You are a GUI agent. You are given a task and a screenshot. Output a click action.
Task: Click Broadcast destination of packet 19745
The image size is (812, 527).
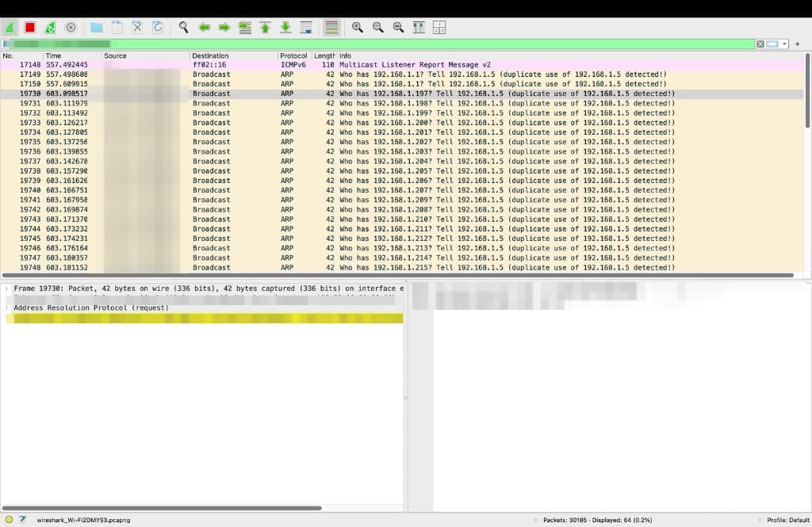[211, 239]
